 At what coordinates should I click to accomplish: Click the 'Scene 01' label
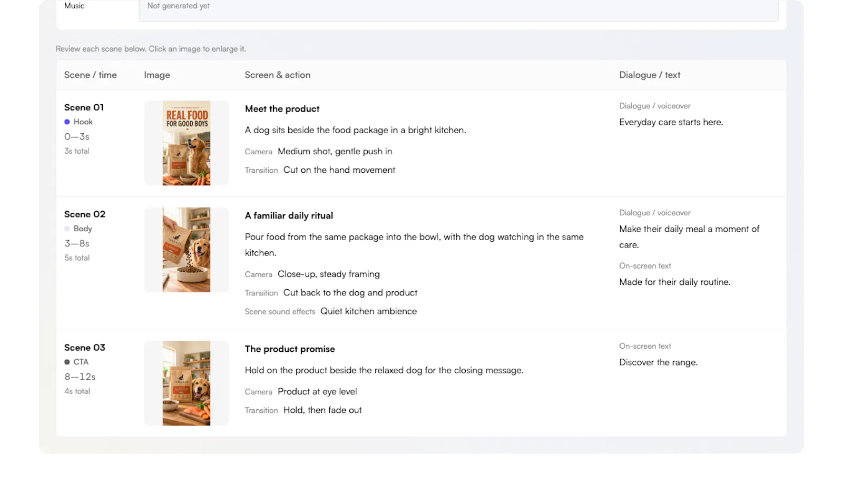tap(84, 107)
